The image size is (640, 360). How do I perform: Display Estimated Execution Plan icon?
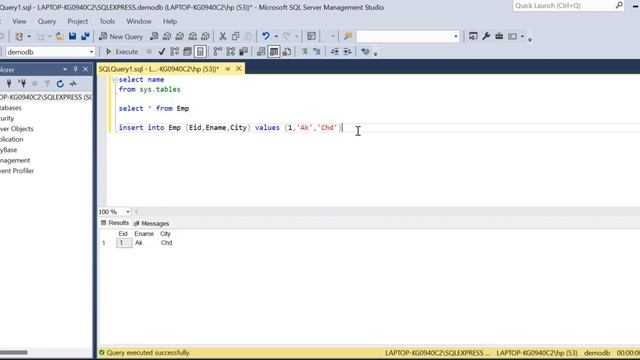[x=174, y=51]
